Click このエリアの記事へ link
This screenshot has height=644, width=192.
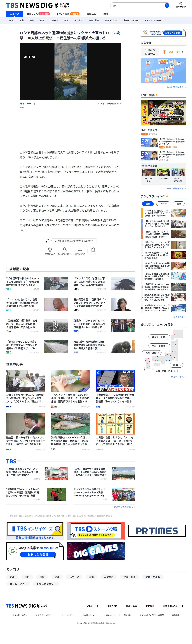(124, 507)
